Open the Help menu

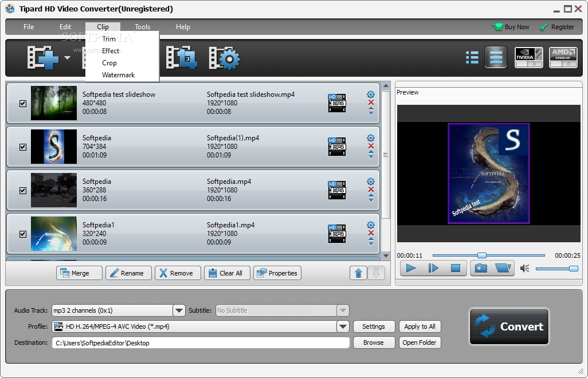tap(183, 27)
